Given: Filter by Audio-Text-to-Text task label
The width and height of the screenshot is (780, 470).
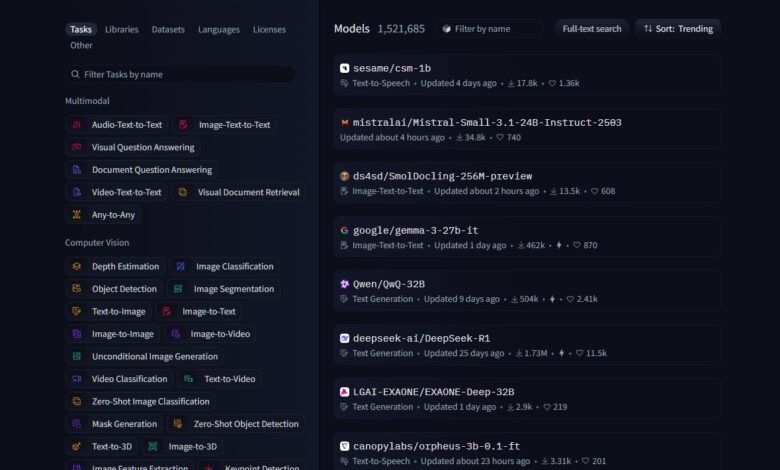Looking at the screenshot, I should point(127,125).
